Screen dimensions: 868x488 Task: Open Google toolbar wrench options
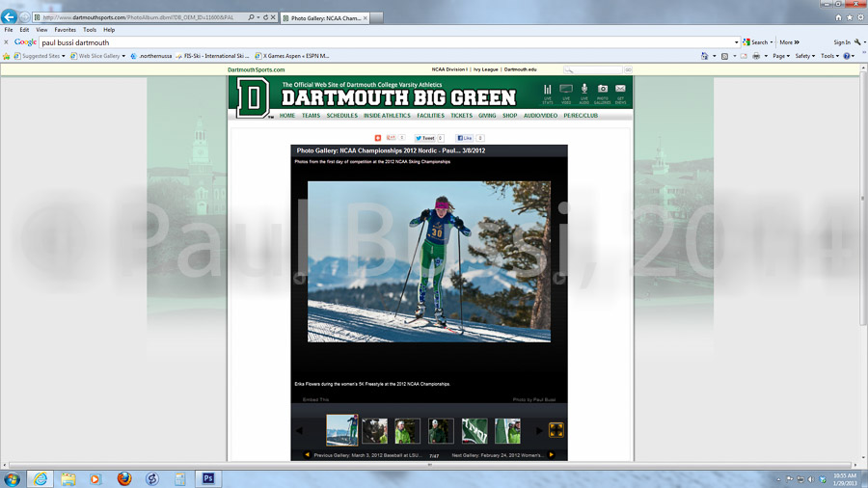tap(857, 42)
